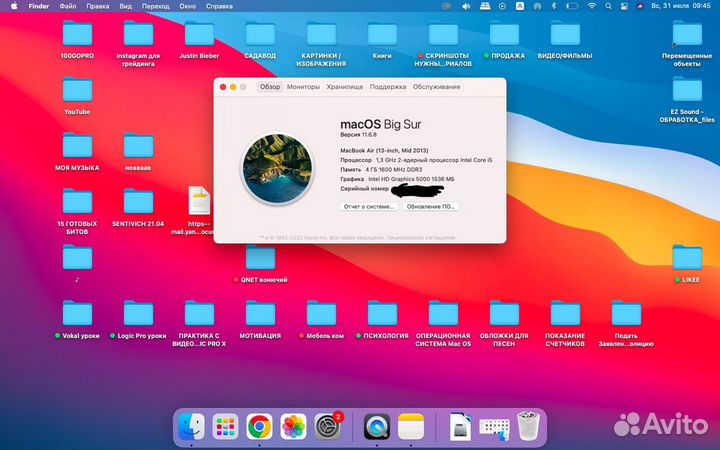The height and width of the screenshot is (450, 720).
Task: Open QuickTime Player in the Dock
Action: (x=377, y=427)
